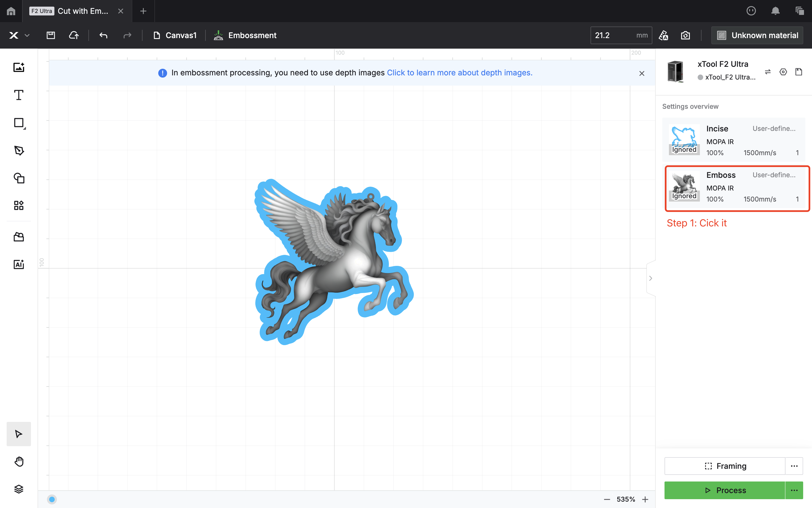Viewport: 812px width, 508px height.
Task: Click the auto-measure distance icon
Action: [663, 35]
